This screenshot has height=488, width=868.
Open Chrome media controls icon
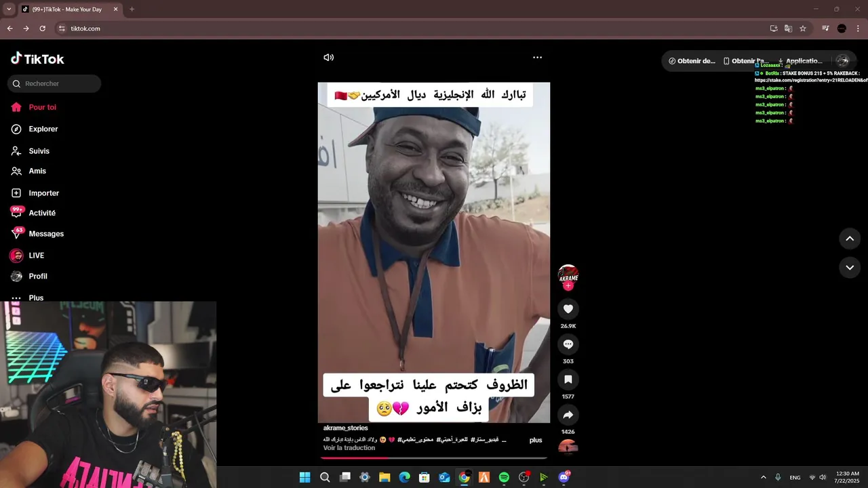(x=825, y=28)
